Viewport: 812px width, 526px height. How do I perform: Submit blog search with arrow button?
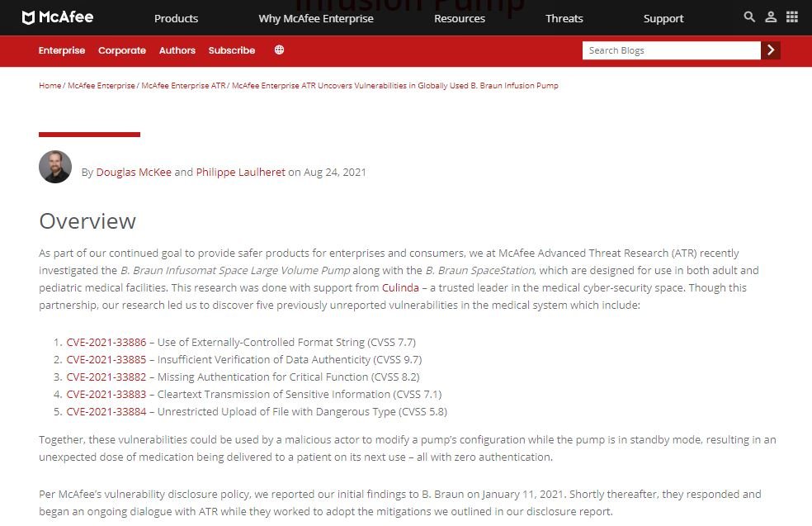771,50
